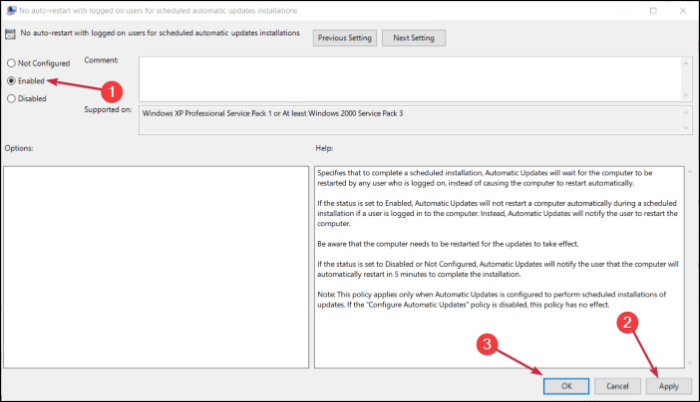Click the Help paragraph 'Specifies that to complete'
This screenshot has width=700, height=402.
pos(485,178)
